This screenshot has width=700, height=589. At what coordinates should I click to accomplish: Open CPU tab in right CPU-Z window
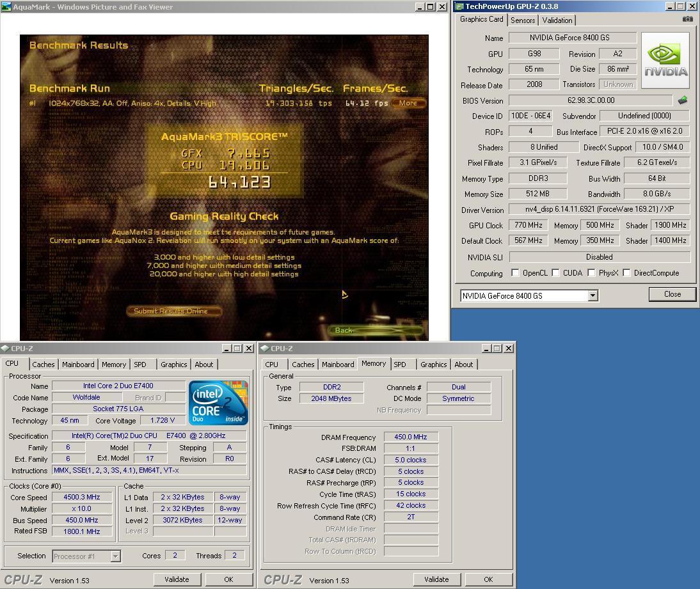click(271, 365)
